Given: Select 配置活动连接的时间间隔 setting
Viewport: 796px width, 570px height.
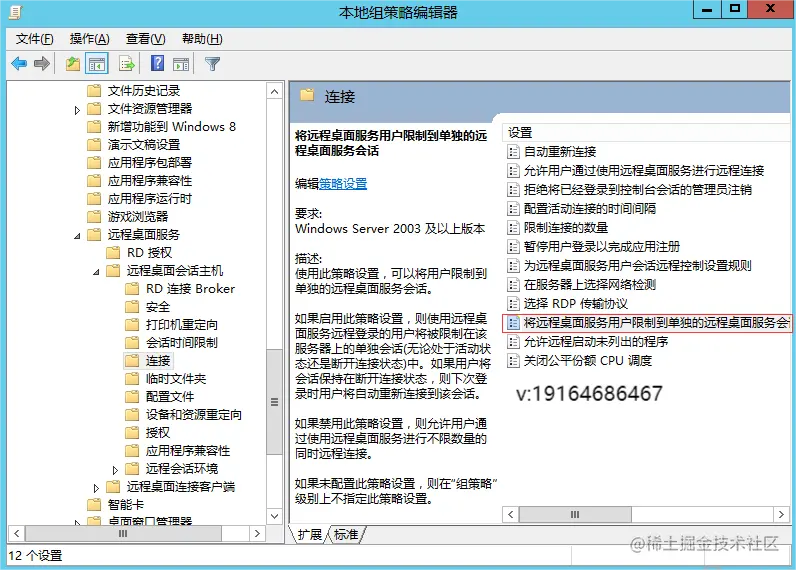Looking at the screenshot, I should point(589,209).
